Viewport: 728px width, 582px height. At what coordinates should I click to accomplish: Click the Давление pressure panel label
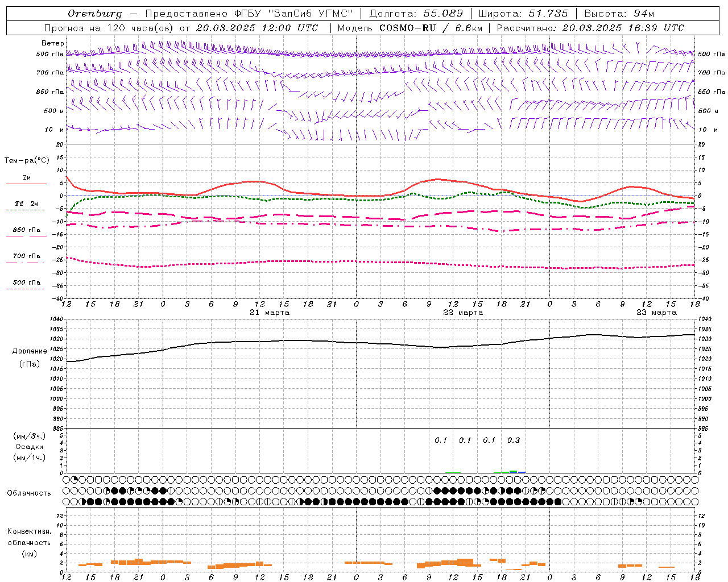(x=30, y=351)
